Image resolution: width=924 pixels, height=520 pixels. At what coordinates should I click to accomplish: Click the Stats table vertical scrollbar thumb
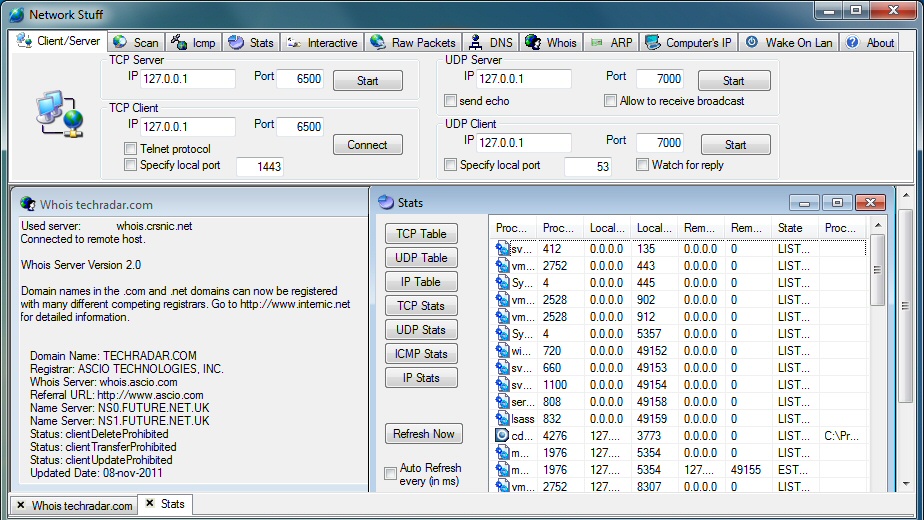877,270
